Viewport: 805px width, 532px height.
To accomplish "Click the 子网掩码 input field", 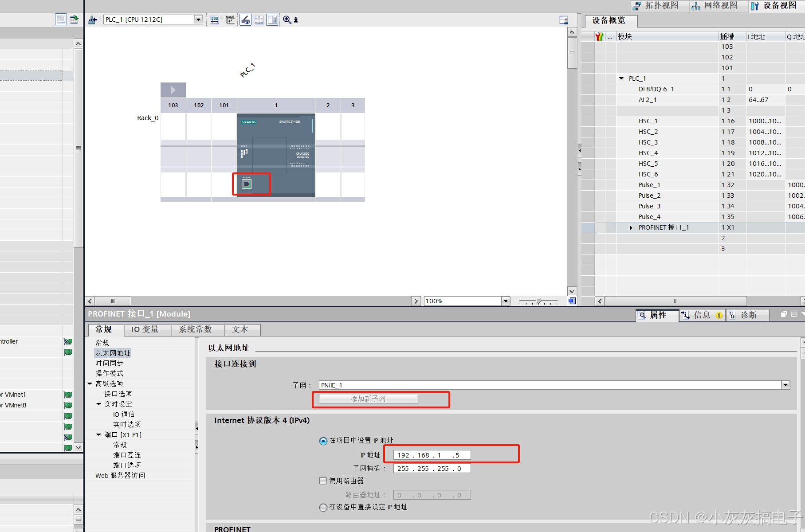I will point(432,469).
